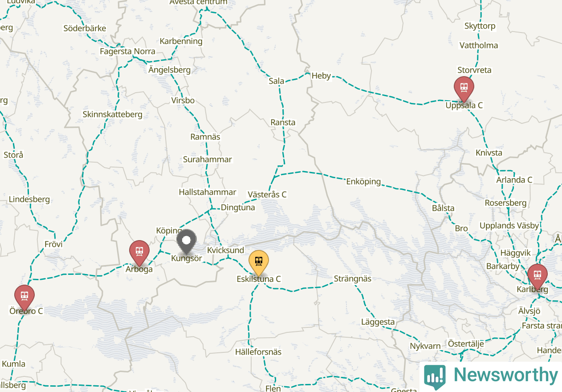Select the gray location pin at Kungsör
This screenshot has width=562, height=392.
tap(187, 241)
